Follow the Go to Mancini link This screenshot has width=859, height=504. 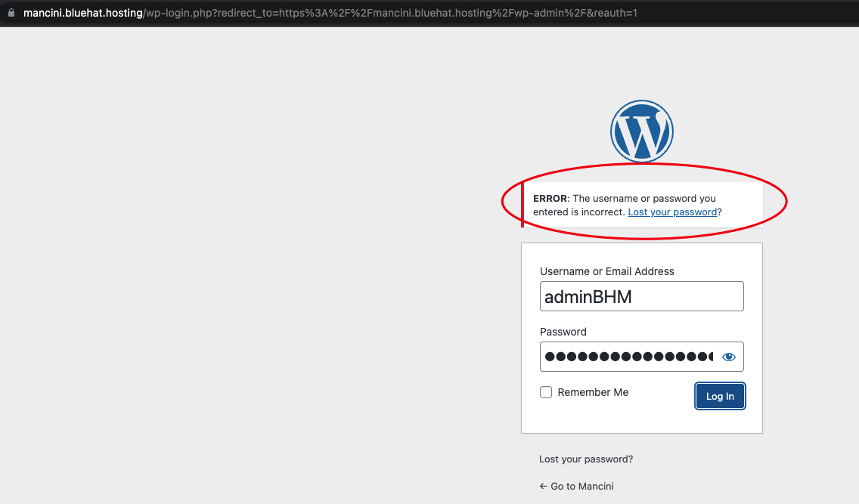(576, 487)
